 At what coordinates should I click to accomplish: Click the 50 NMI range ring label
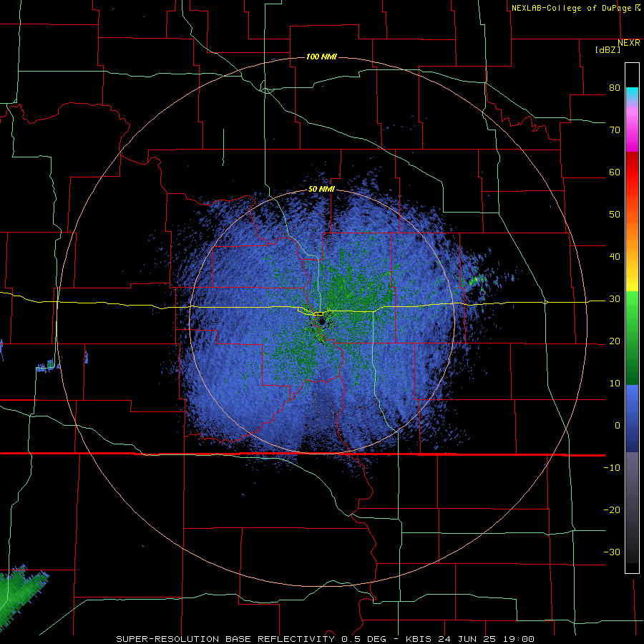coord(321,189)
